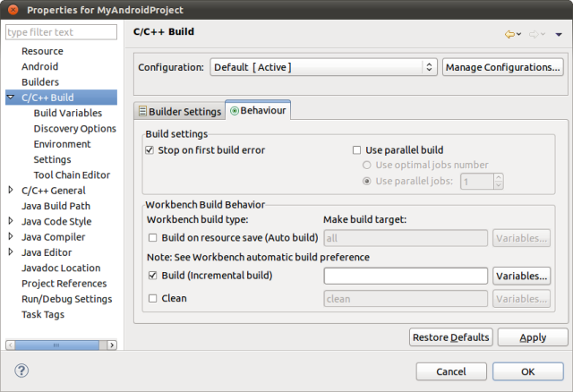Expand the Java Compiler node
The image size is (573, 392).
point(11,237)
